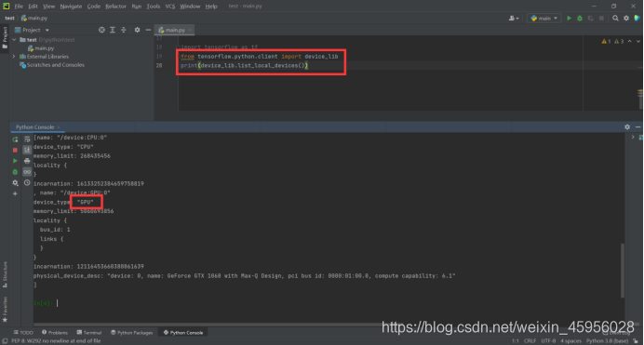Screen dimensions: 644x345
Task: Open the main run configuration dropdown
Action: pyautogui.click(x=543, y=18)
